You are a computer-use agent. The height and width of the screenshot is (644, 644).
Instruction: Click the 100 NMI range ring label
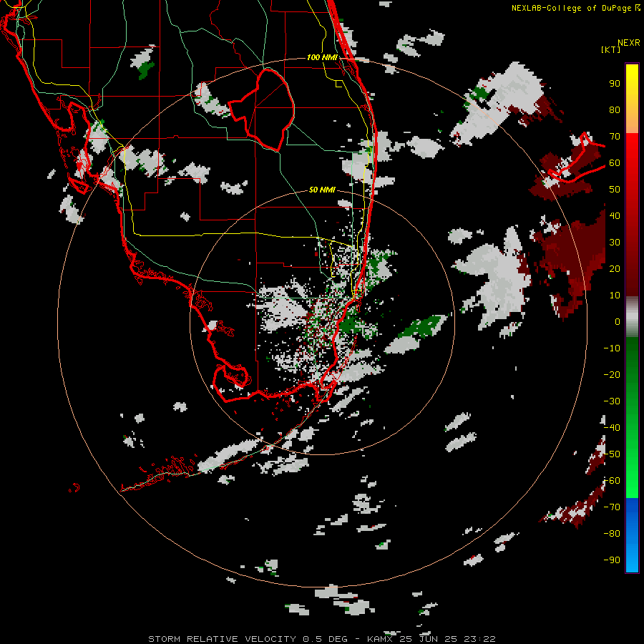coord(322,57)
